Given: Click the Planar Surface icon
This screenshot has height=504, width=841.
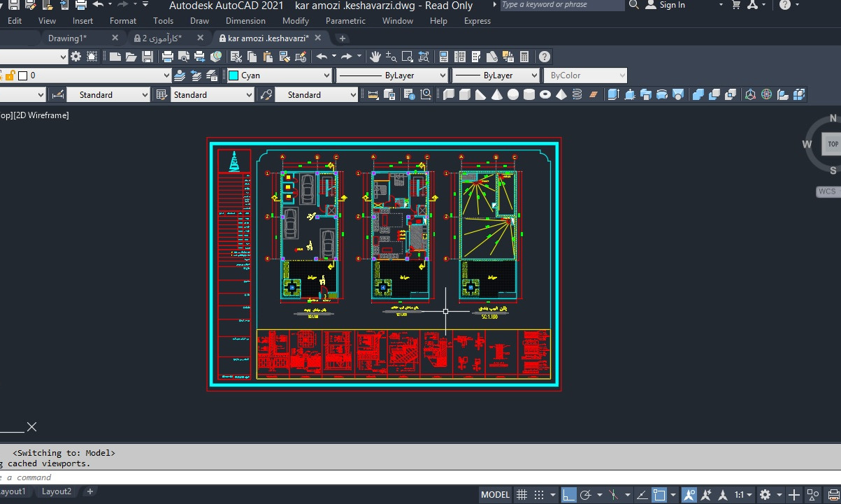Looking at the screenshot, I should [594, 94].
